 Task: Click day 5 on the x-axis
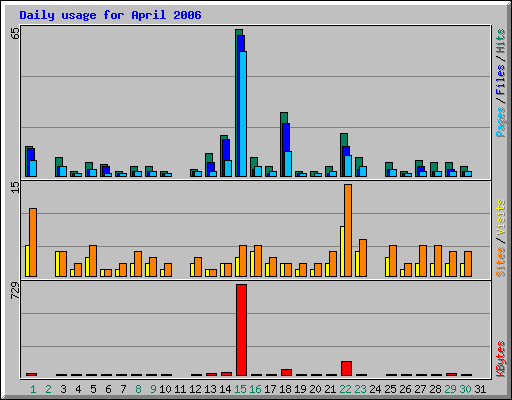coord(93,389)
